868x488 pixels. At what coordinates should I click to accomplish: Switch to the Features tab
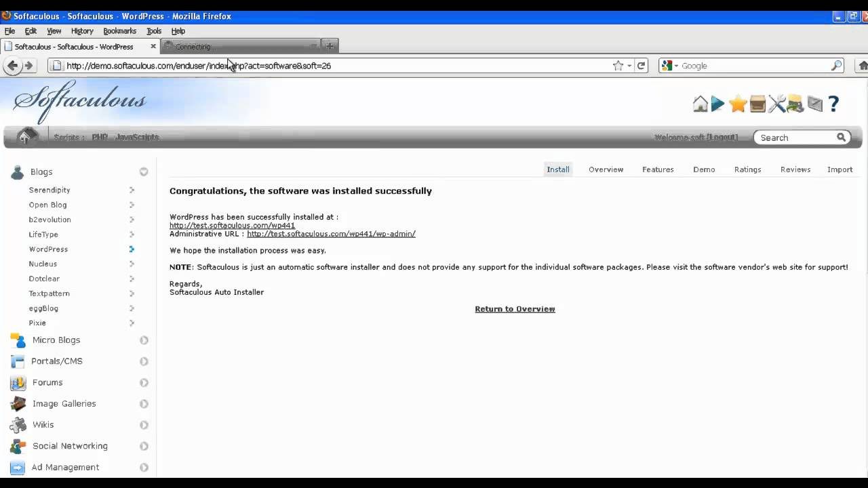coord(658,169)
